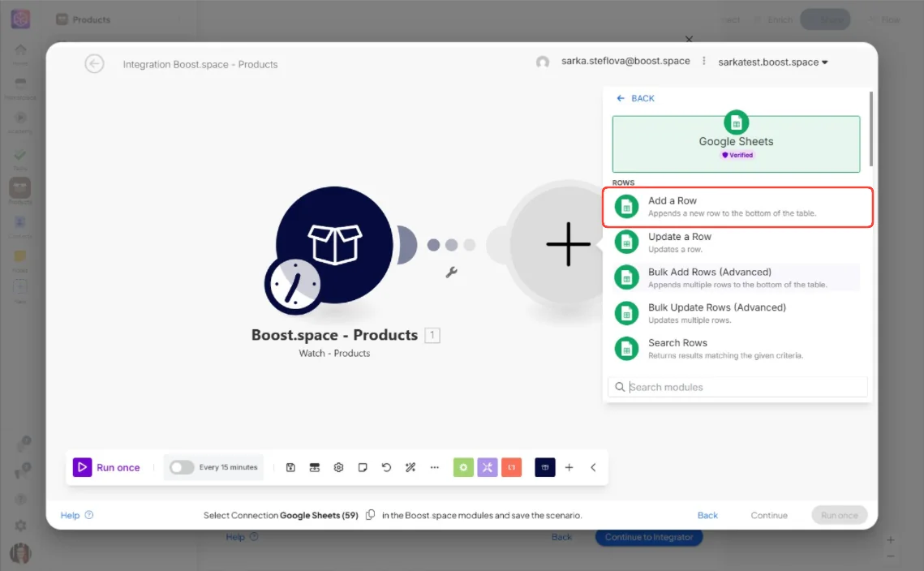Click the auto-align magic wand icon
This screenshot has height=571, width=924.
[410, 467]
